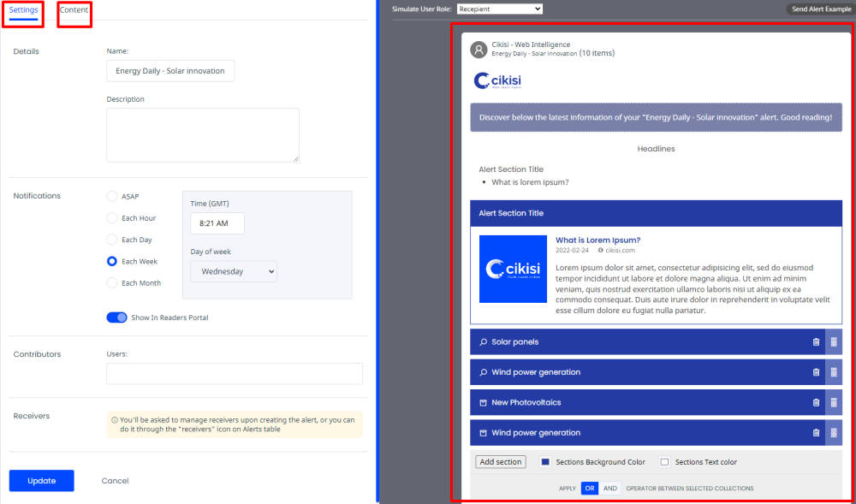Delete the search Wind power generation section
Image resolution: width=856 pixels, height=504 pixels.
coord(816,372)
